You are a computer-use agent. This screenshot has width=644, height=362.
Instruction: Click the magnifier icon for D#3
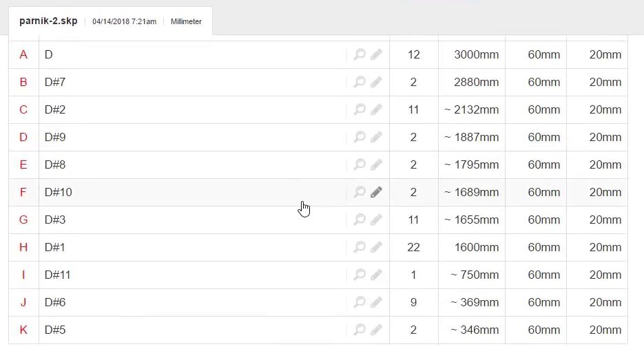point(360,220)
